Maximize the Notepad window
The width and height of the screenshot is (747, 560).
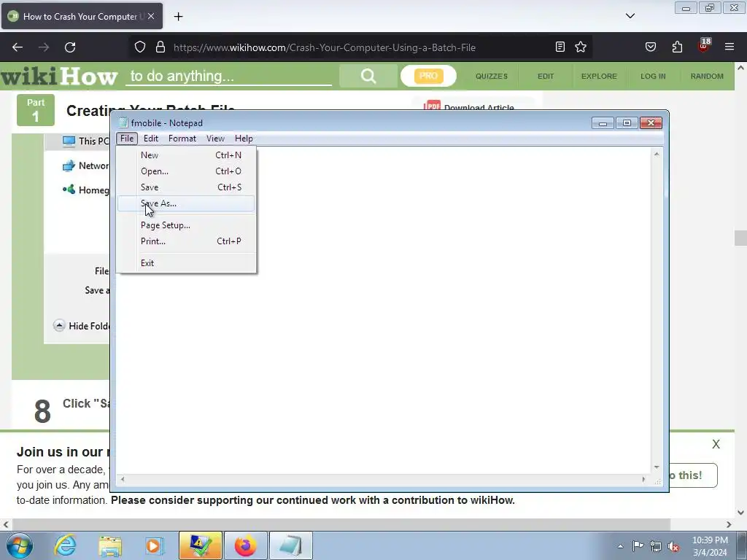(x=627, y=123)
